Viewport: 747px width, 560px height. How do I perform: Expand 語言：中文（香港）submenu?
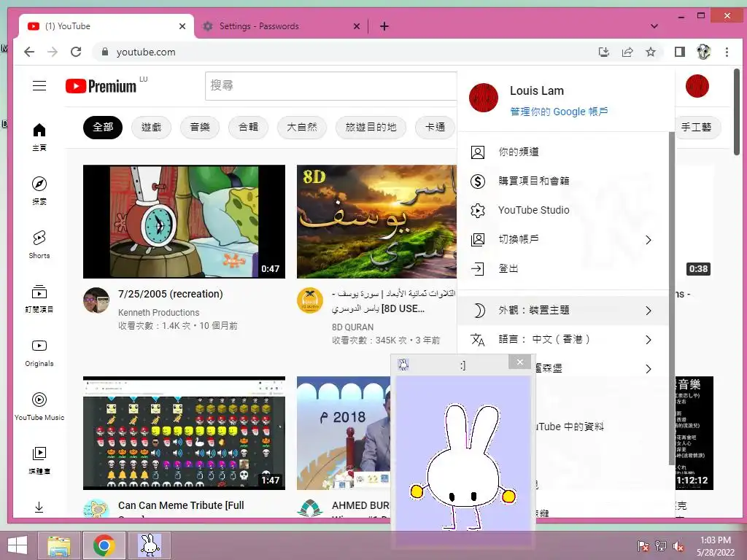click(562, 340)
